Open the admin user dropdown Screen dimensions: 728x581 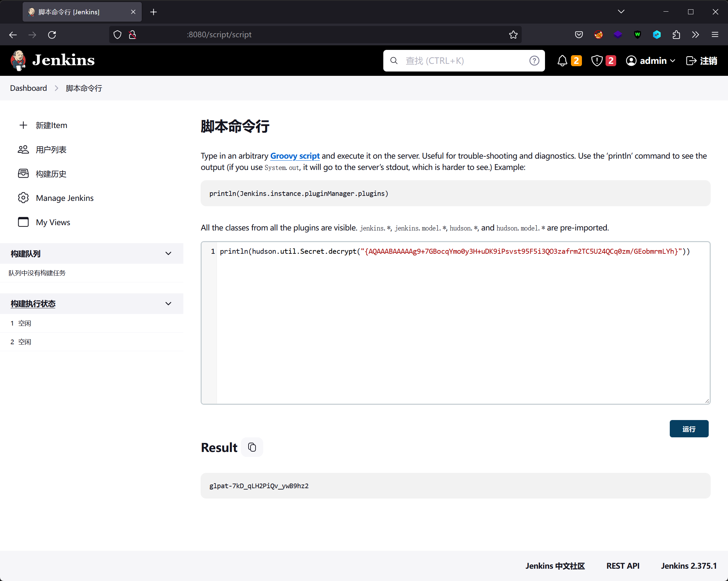[650, 61]
